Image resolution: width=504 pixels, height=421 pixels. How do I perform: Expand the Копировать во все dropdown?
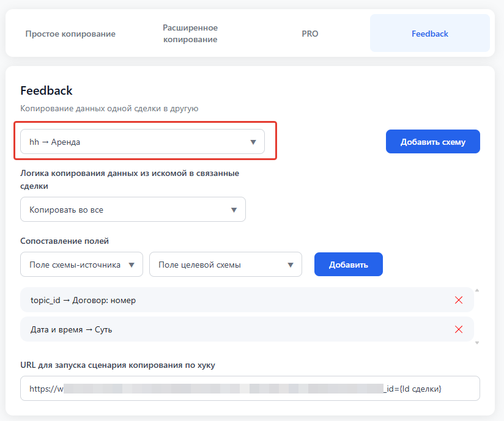(133, 210)
